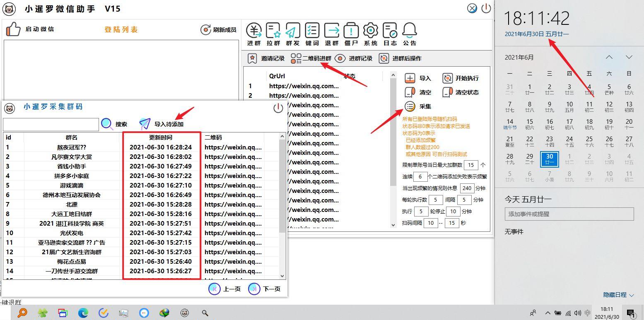The image size is (644, 320).
Task: Open the 僵尸 toolbar icon
Action: (351, 34)
